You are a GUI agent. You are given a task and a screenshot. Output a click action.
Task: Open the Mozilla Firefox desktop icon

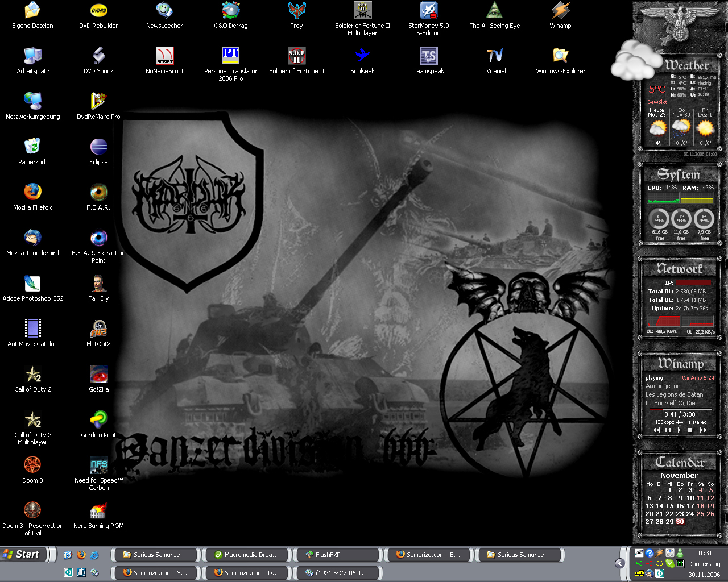32,197
